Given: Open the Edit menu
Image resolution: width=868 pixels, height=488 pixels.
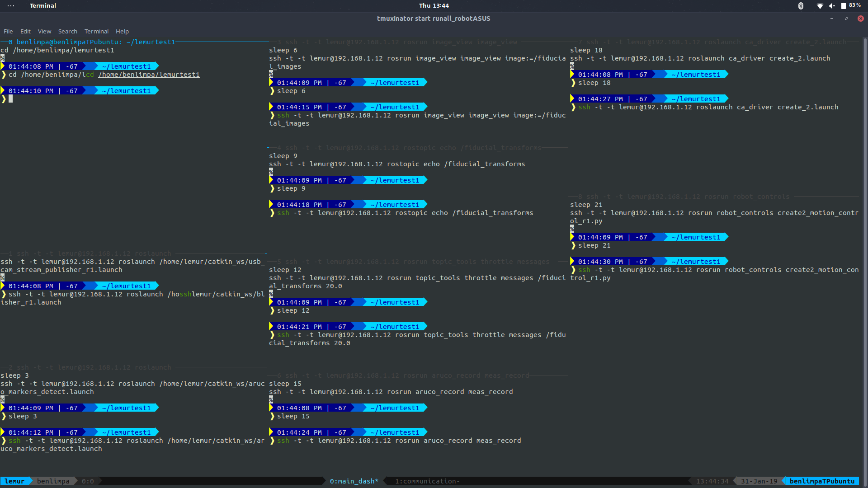Looking at the screenshot, I should tap(25, 31).
